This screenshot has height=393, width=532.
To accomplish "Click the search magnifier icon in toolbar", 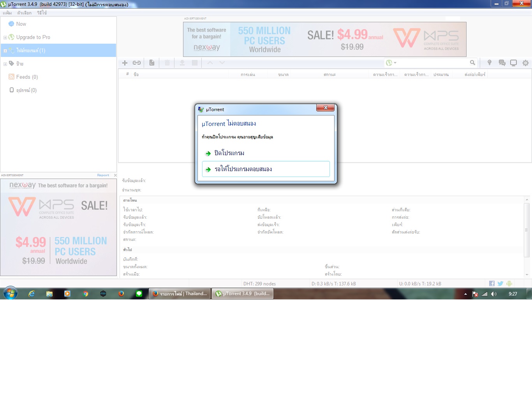I will 472,62.
